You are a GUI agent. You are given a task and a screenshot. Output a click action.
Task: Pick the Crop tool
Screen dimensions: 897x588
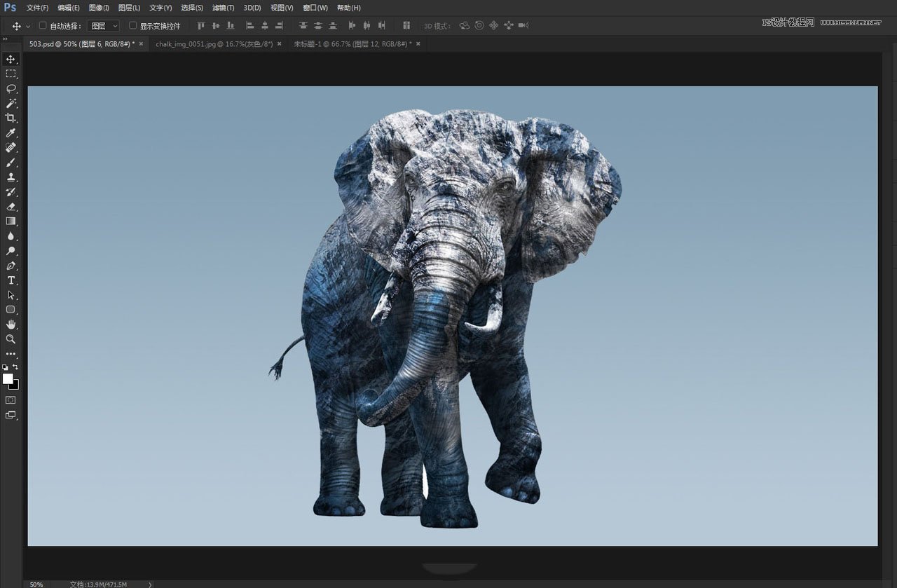[x=11, y=118]
